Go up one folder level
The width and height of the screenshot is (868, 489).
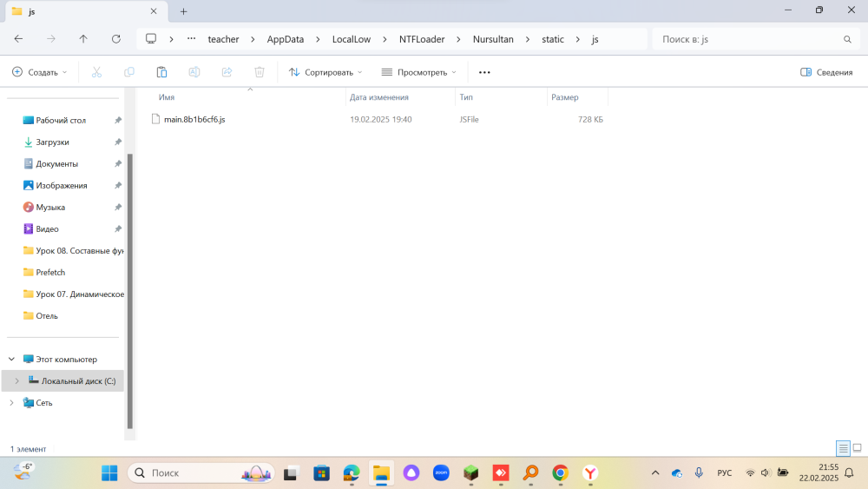click(x=83, y=39)
